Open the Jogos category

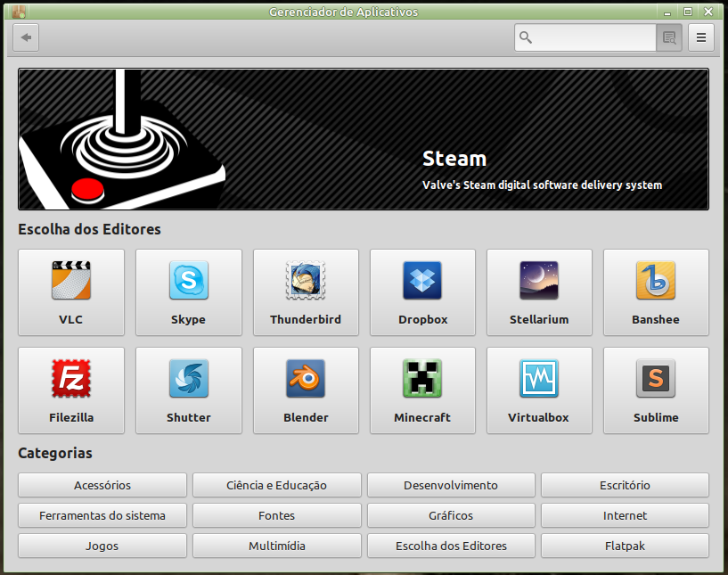[x=102, y=546]
